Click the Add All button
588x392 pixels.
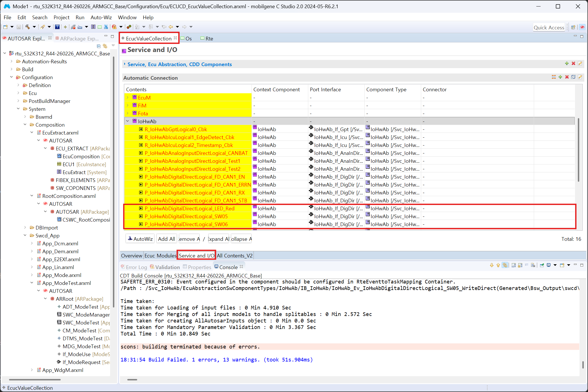(x=167, y=239)
